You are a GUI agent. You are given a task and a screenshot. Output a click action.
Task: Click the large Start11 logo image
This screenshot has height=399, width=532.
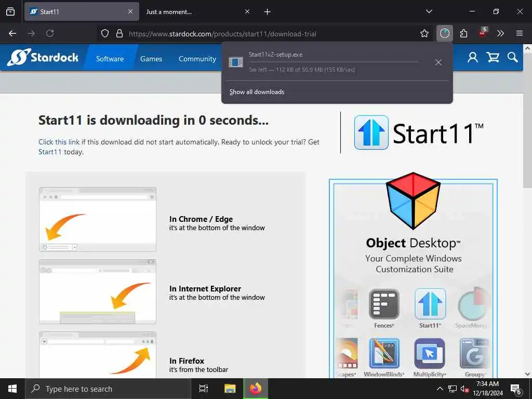419,132
